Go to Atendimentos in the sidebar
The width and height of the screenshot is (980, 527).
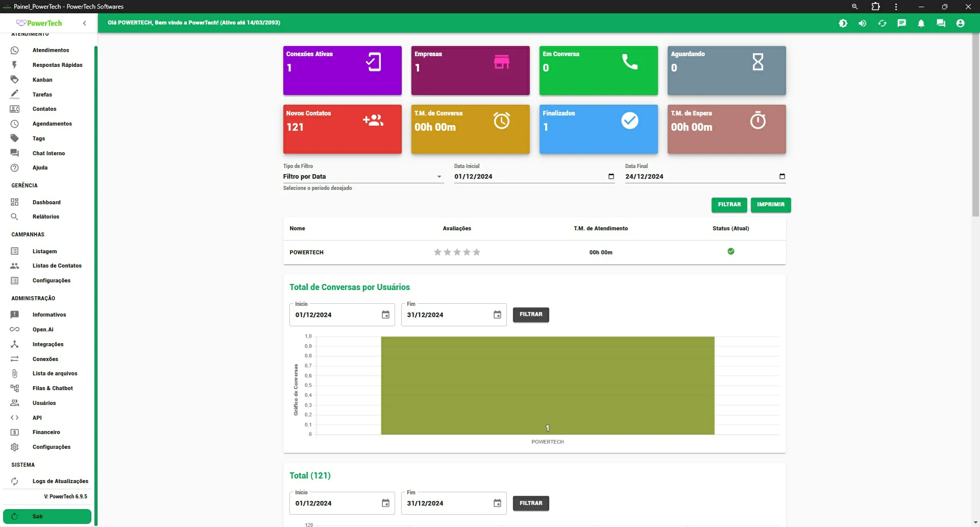(51, 51)
